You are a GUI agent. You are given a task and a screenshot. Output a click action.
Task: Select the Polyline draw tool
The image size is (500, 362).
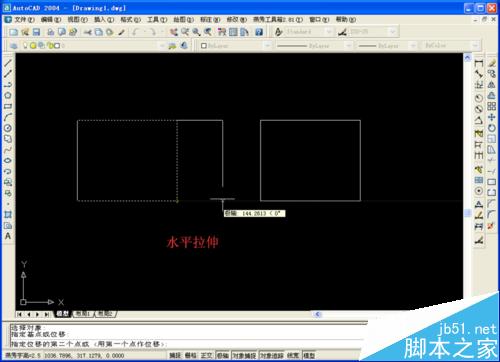(8, 84)
